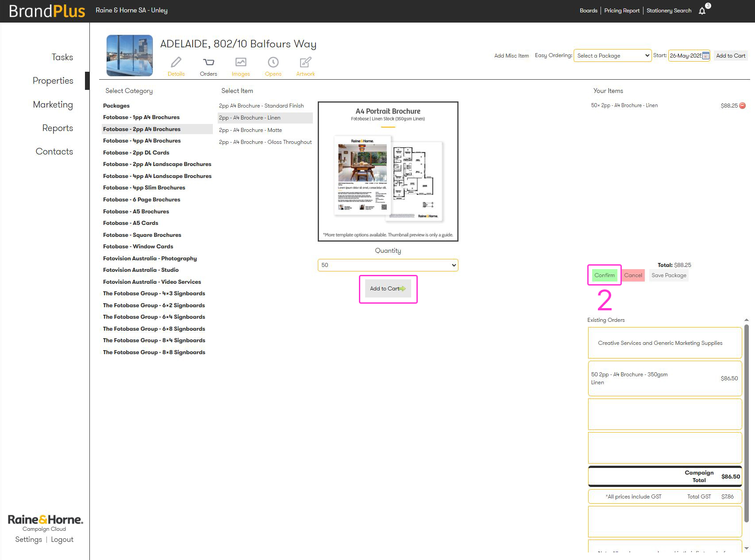Open Settings in the sidebar footer
This screenshot has width=755, height=560.
(28, 540)
